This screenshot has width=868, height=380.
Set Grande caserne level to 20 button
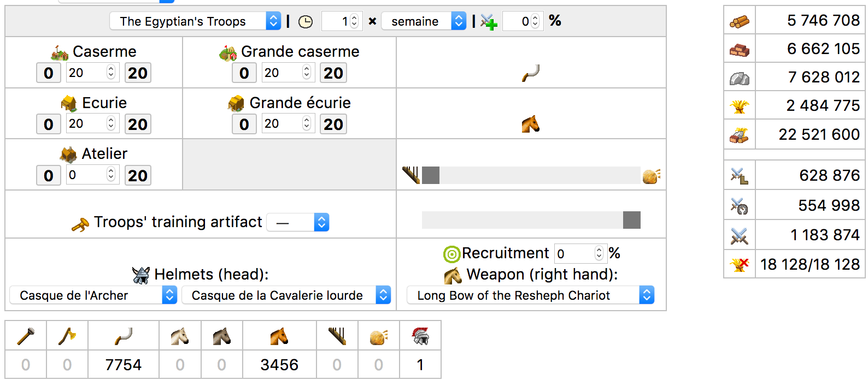[x=333, y=73]
